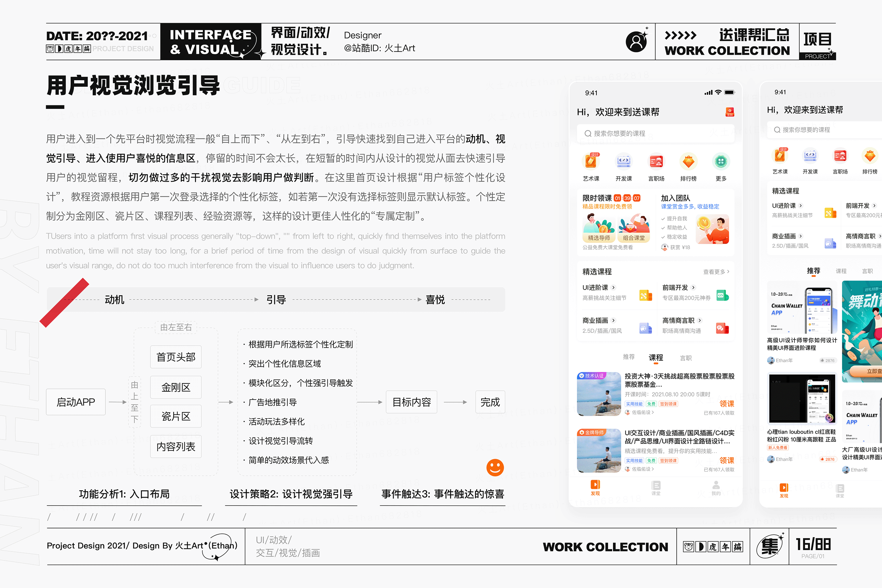Tap the 排行榜 icon in right phone
Viewport: 882px width, 588px height.
(x=870, y=155)
